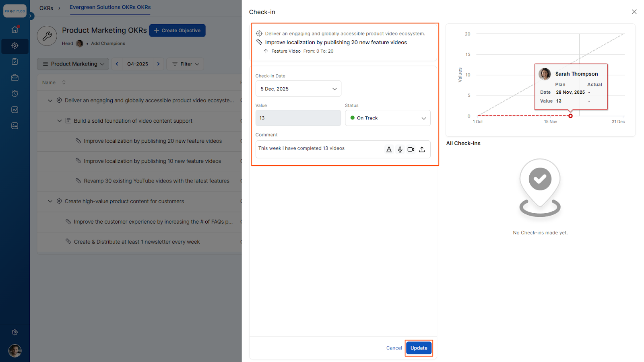Close the Check-in panel
This screenshot has height=362, width=644.
point(634,12)
